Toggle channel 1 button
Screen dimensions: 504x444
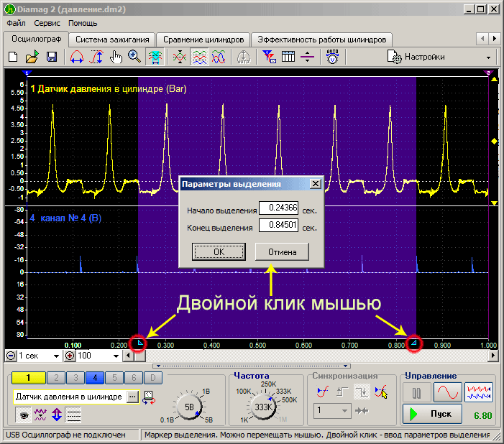pyautogui.click(x=28, y=378)
